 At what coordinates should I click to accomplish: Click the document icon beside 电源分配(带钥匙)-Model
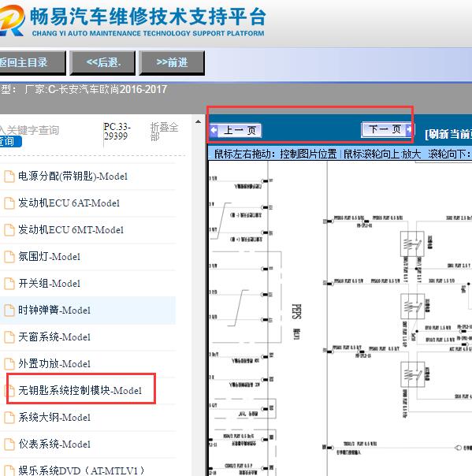tap(9, 177)
